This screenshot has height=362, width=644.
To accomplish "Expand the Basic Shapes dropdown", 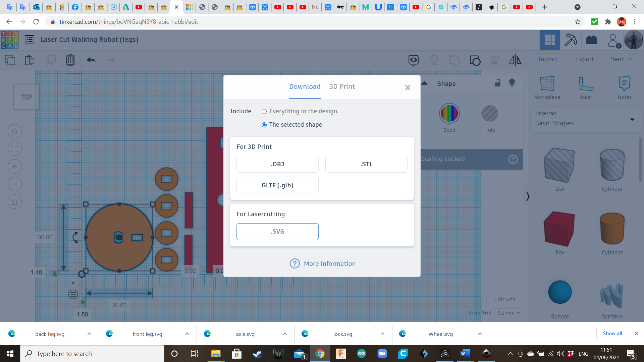I will pyautogui.click(x=632, y=120).
